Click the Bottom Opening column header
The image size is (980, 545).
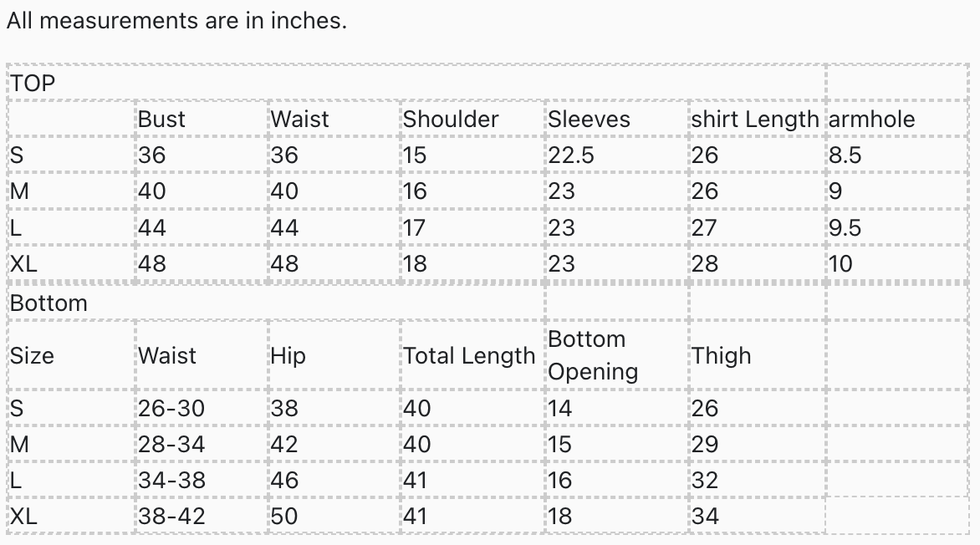pos(593,355)
